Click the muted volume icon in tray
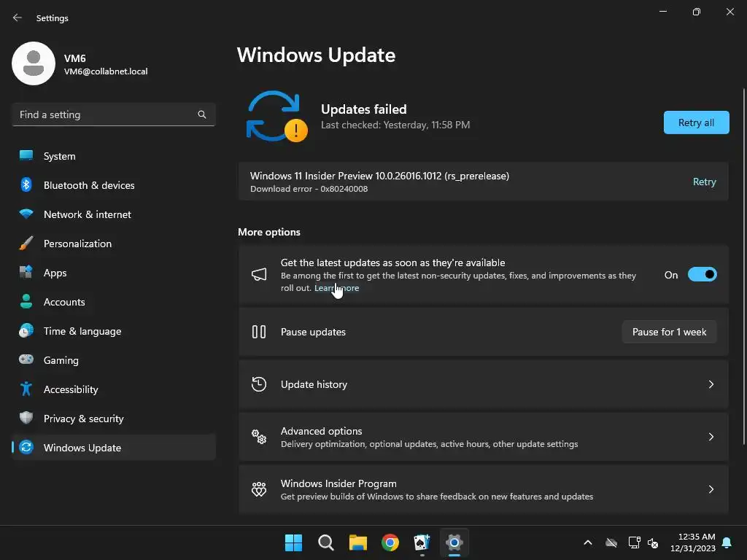The width and height of the screenshot is (747, 560). tap(653, 542)
